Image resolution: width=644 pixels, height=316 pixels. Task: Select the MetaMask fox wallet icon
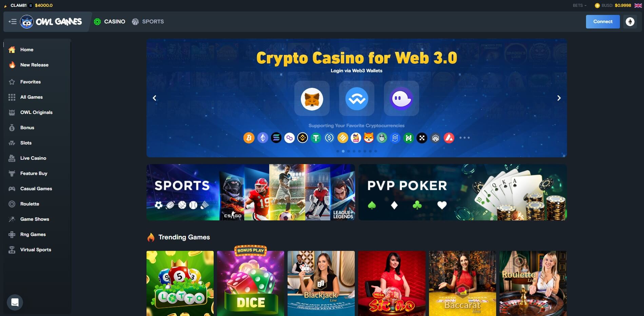pos(312,98)
